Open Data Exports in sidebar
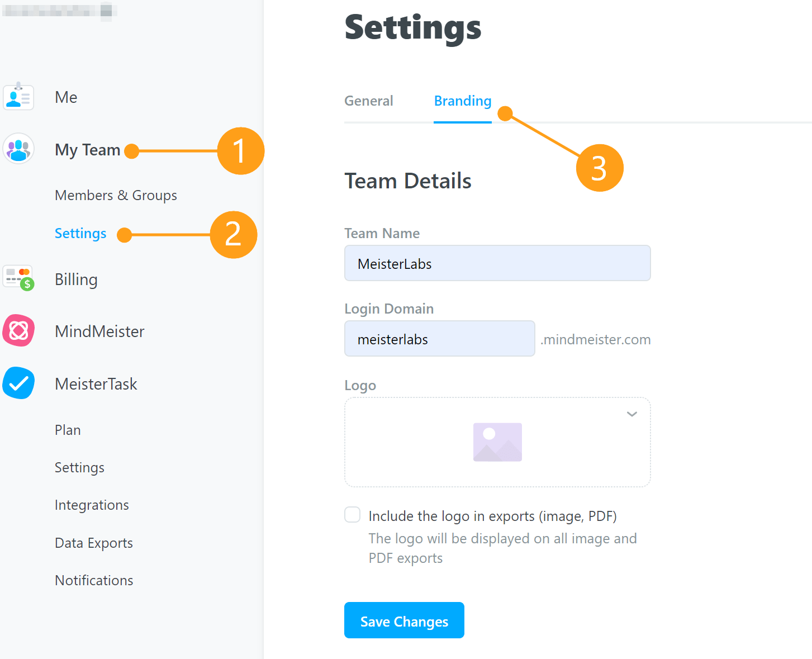Viewport: 812px width, 659px height. pos(94,543)
